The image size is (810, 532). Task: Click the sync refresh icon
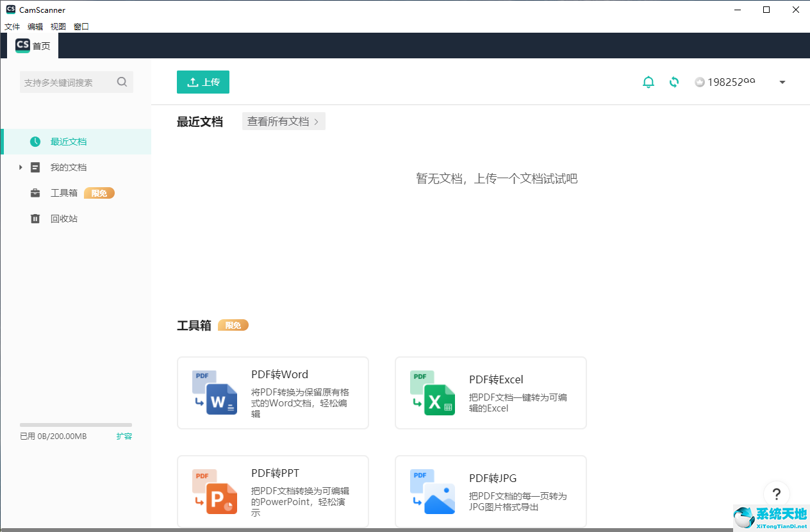tap(674, 82)
